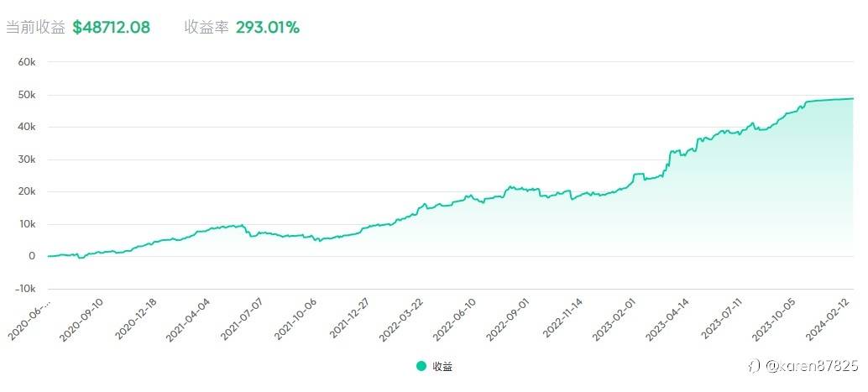868x392 pixels.
Task: Click the 60k y-axis label
Action: 27,62
